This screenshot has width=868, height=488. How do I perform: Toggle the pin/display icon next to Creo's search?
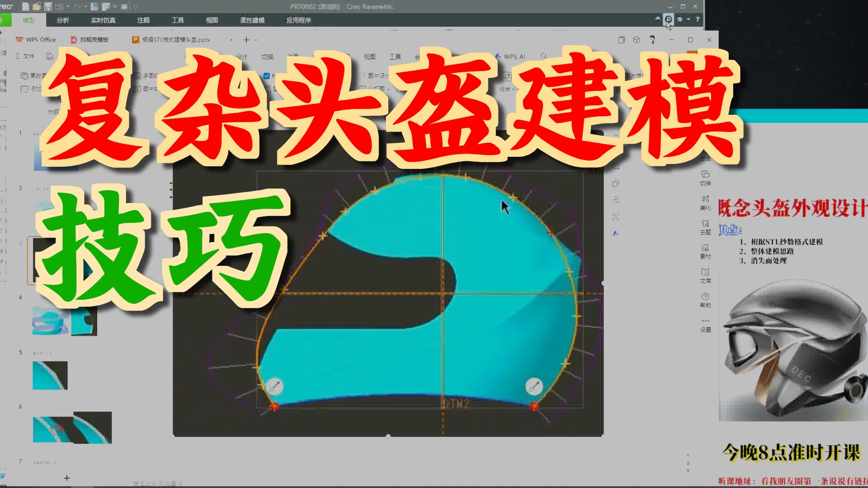tap(680, 19)
